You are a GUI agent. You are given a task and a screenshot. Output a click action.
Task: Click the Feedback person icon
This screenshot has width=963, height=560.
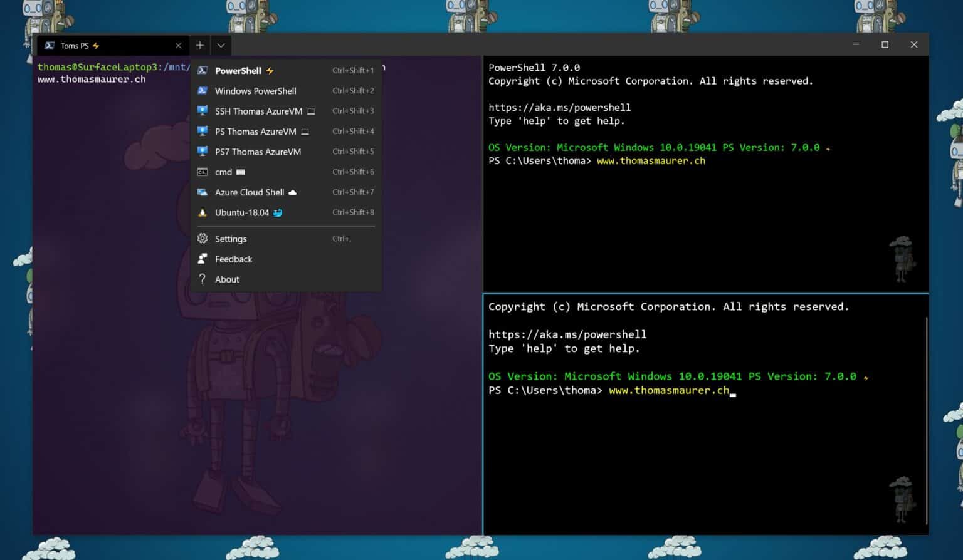pyautogui.click(x=202, y=259)
